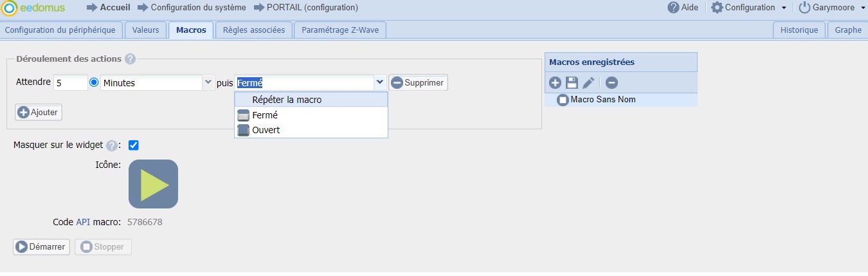The image size is (868, 276).
Task: Click the Supprimer button
Action: pos(419,83)
